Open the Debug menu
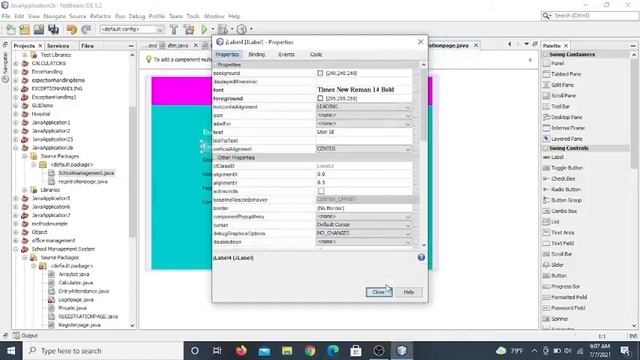 pyautogui.click(x=137, y=16)
